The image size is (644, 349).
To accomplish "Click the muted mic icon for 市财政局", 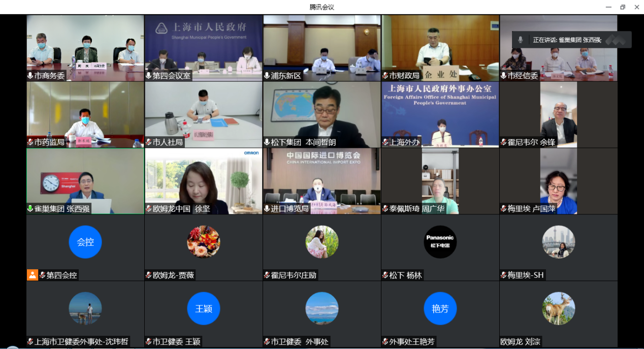I will pos(385,76).
